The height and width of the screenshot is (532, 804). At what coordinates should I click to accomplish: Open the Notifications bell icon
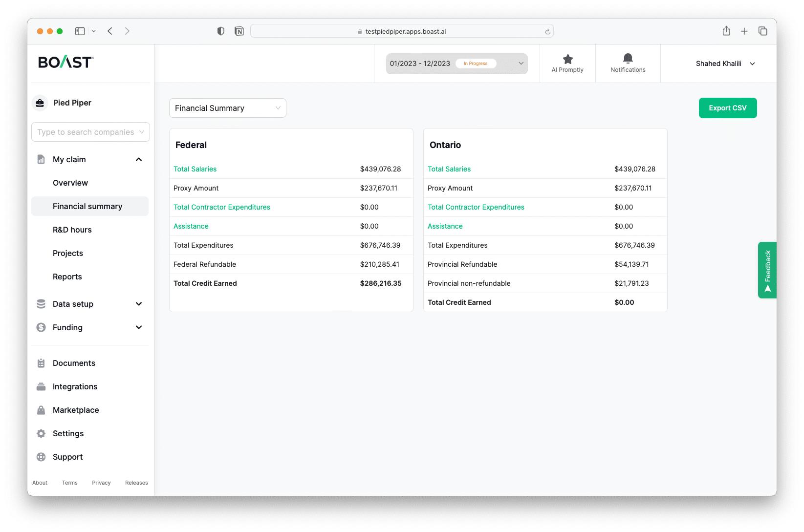click(628, 59)
